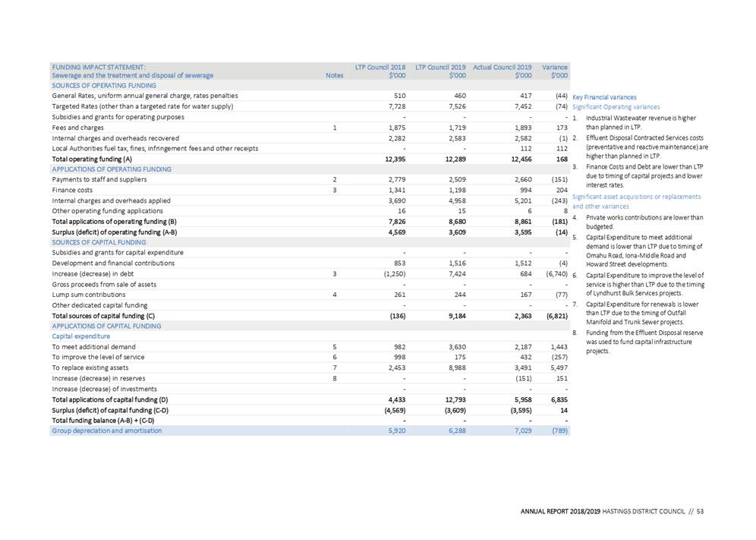Click "APPLICATIONS OF OPERATING FUNDING" section heading
The height and width of the screenshot is (540, 756).
(x=112, y=169)
